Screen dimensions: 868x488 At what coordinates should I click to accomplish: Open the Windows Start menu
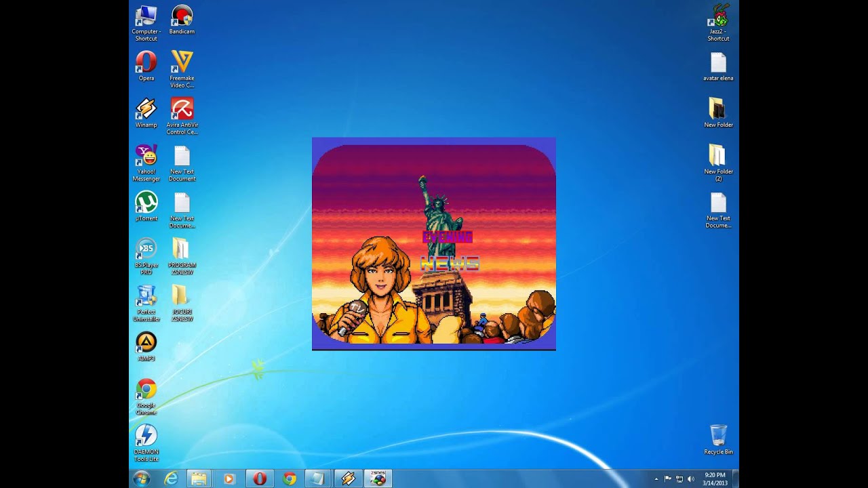(x=142, y=479)
